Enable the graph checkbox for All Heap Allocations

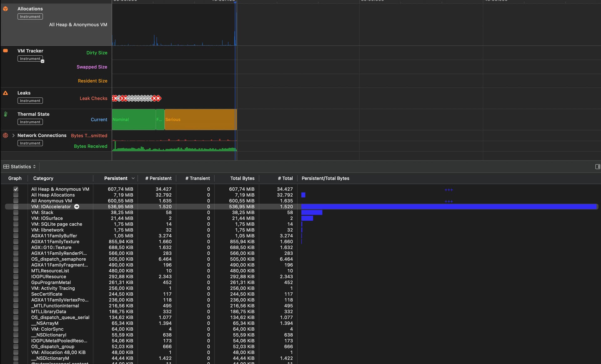16,195
